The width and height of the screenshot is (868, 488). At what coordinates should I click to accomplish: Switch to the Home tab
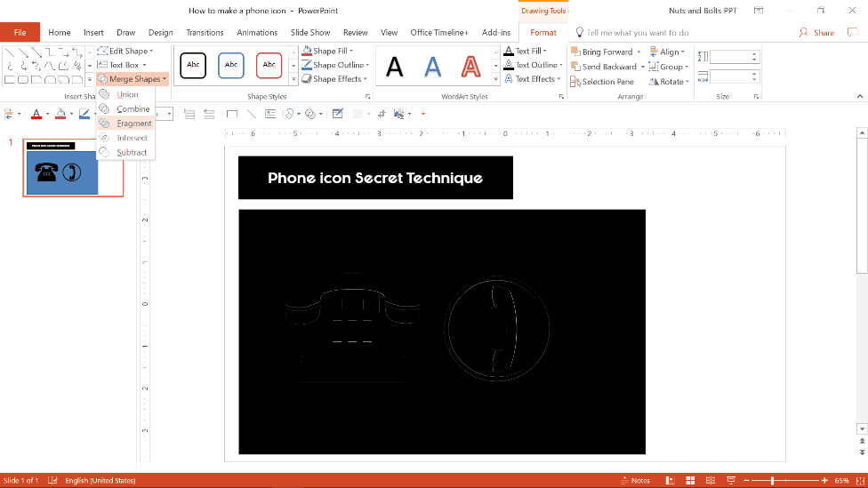[60, 33]
